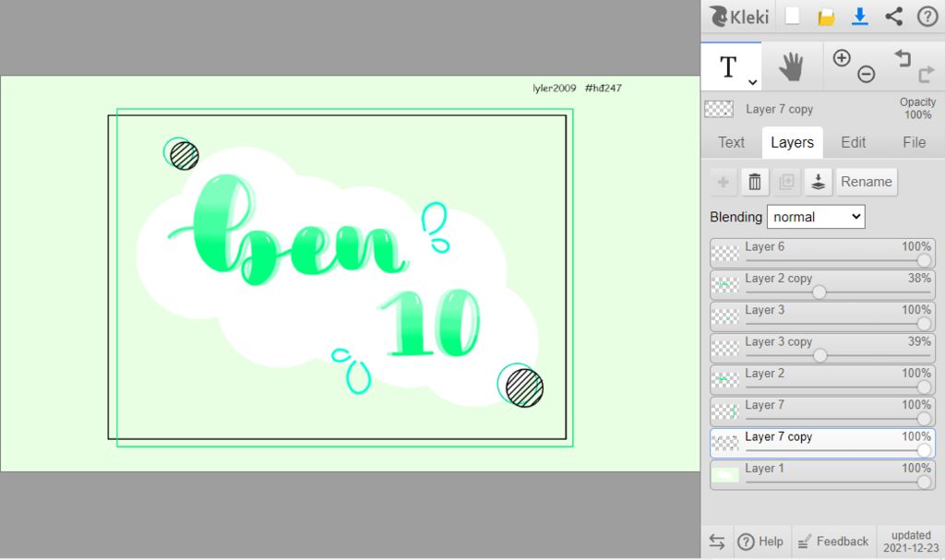Switch to the Text tab

[731, 142]
